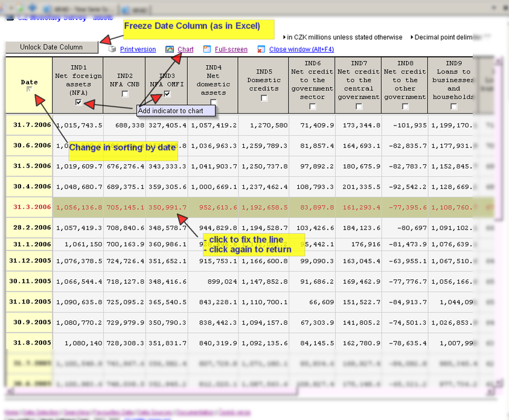Viewport: 509px width, 420px height.
Task: Click value 1,080,140 in IND1 column
Action: (83, 343)
